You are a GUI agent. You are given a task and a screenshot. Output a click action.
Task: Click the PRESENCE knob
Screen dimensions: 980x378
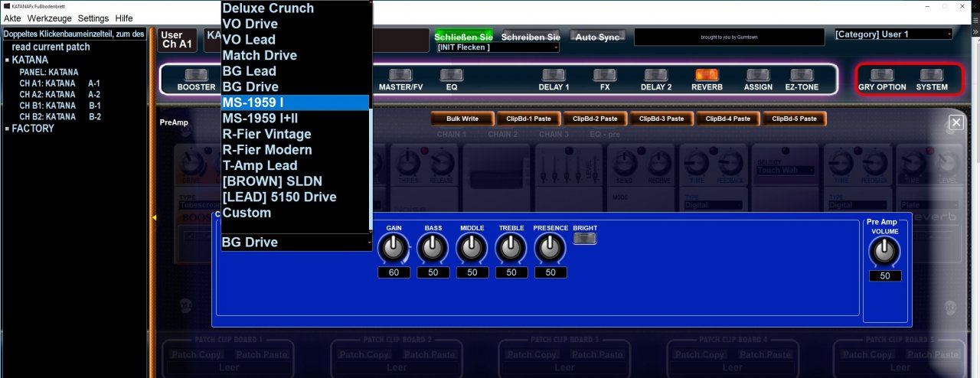click(550, 248)
